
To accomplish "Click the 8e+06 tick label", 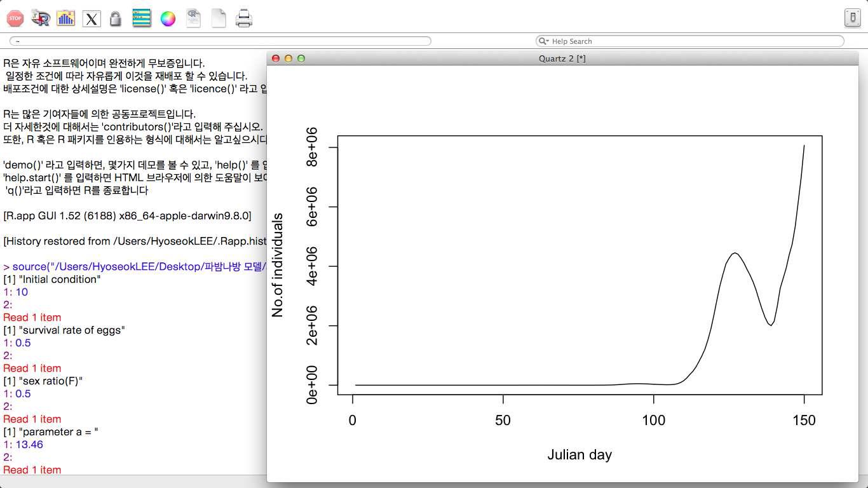I will click(313, 147).
